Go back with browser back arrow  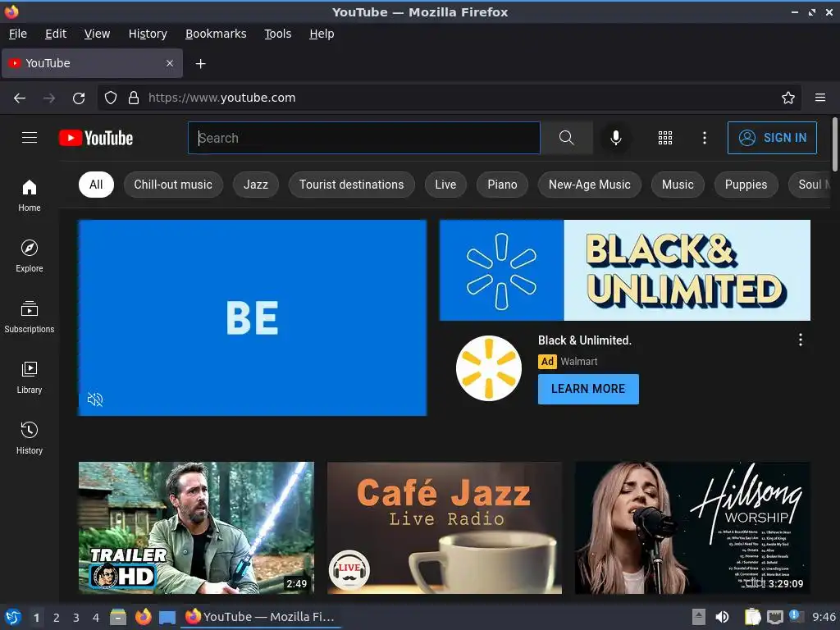click(20, 98)
